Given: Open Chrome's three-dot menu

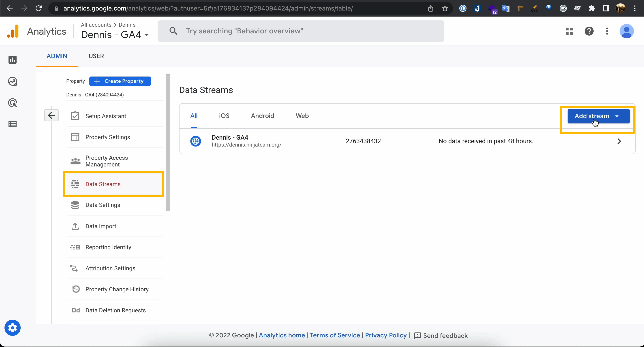Looking at the screenshot, I should [x=635, y=9].
